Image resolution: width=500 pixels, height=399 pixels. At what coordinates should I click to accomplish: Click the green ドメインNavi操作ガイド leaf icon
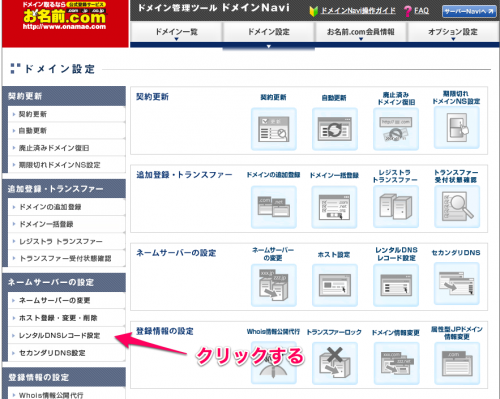[x=313, y=11]
